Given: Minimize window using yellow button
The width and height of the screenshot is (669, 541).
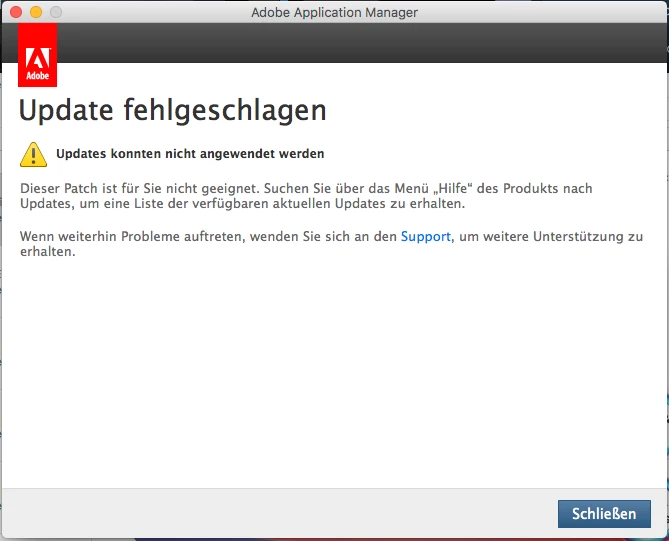Looking at the screenshot, I should point(36,12).
